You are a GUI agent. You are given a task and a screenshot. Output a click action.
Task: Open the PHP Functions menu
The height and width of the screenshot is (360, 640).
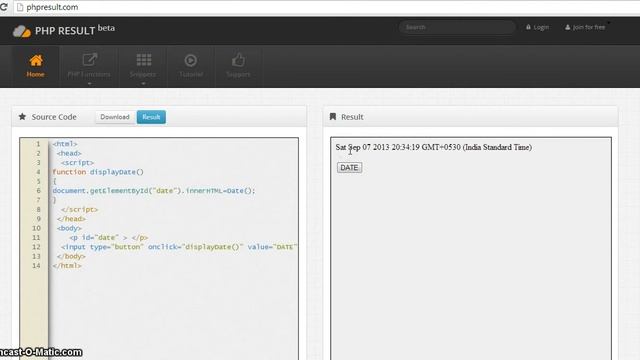pos(89,66)
